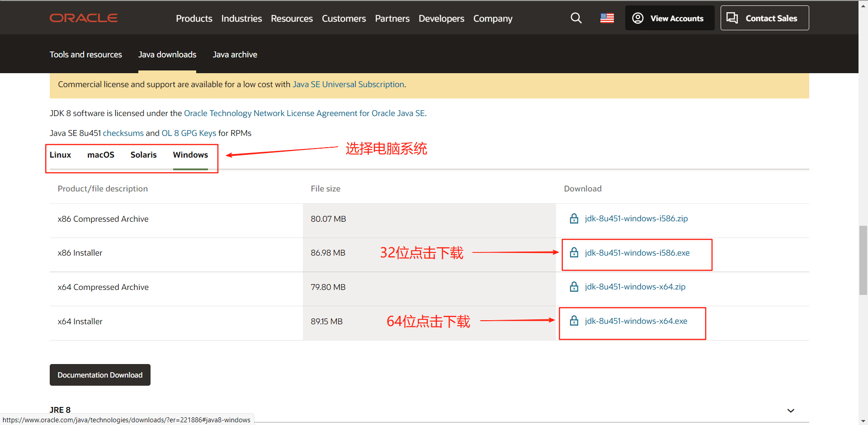This screenshot has height=425, width=868.
Task: Click the page vertical scrollbar thumb
Action: (863, 260)
